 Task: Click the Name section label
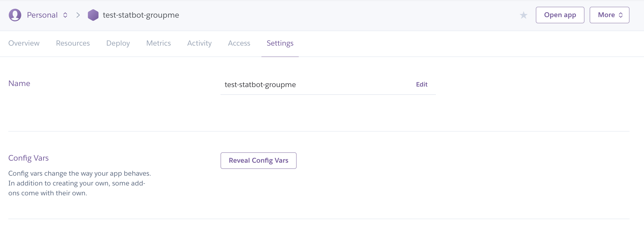coord(19,83)
